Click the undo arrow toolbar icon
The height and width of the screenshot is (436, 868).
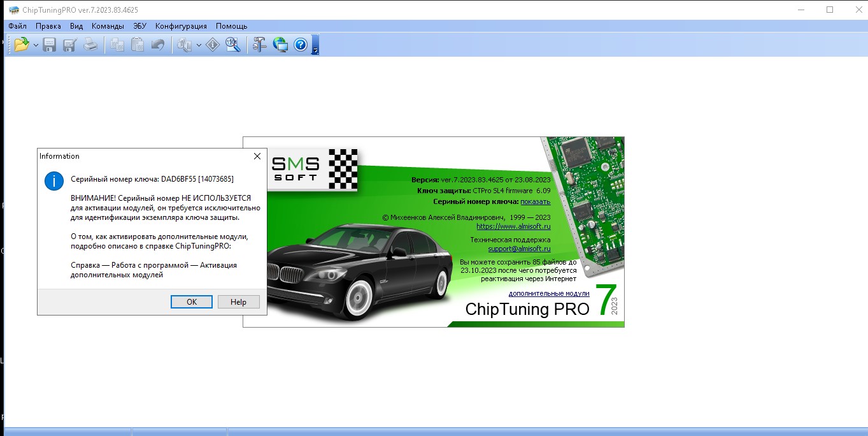(x=157, y=45)
